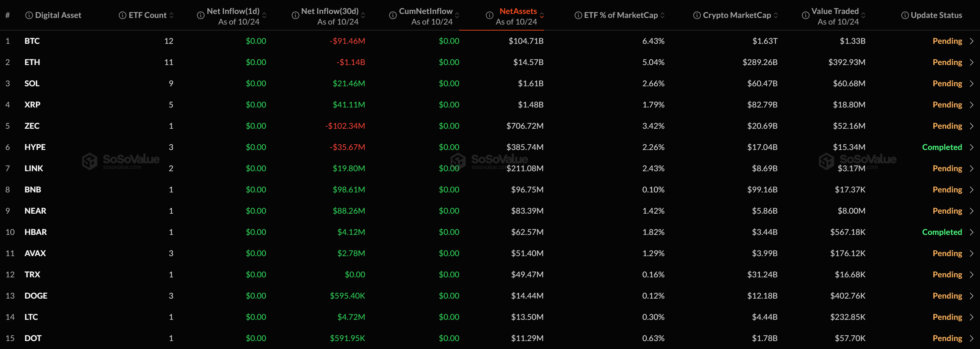The height and width of the screenshot is (349, 980).
Task: Select the ETH asset name
Action: point(32,62)
